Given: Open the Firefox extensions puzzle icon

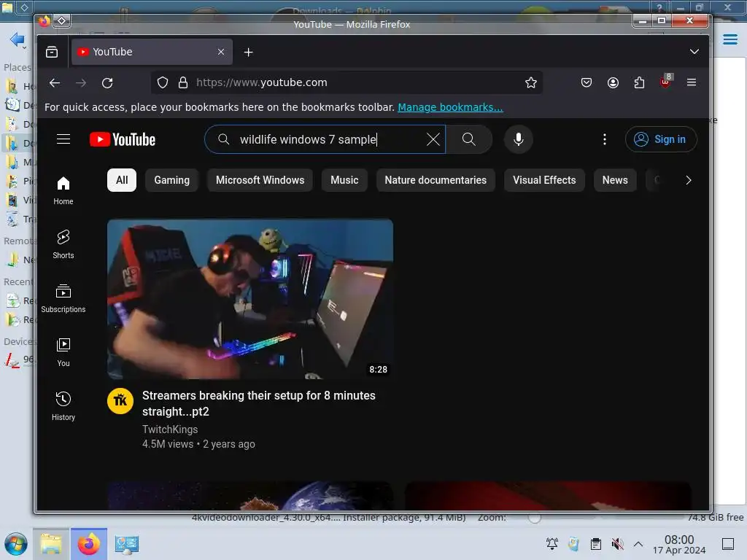Looking at the screenshot, I should pos(639,83).
